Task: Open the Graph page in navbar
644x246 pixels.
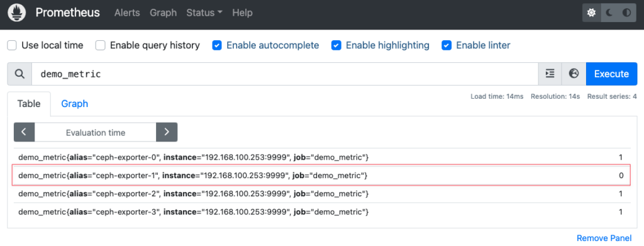Action: click(163, 13)
